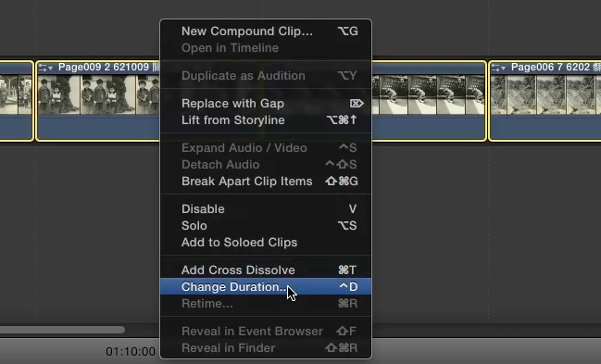Select the Page009 2 621009 clip thumbnail
This screenshot has width=601, height=364.
tap(98, 94)
